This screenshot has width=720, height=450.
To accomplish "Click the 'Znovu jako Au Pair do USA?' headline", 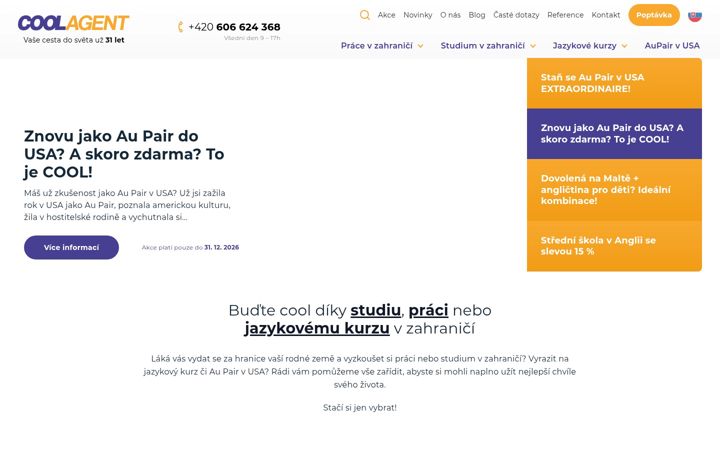I will (x=124, y=154).
